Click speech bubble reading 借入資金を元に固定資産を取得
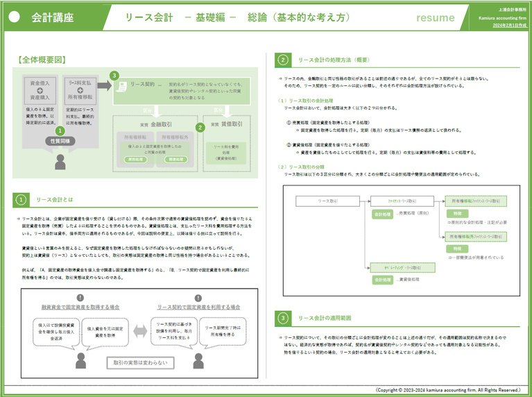Viewport: 532px width, 397px height. point(105,332)
